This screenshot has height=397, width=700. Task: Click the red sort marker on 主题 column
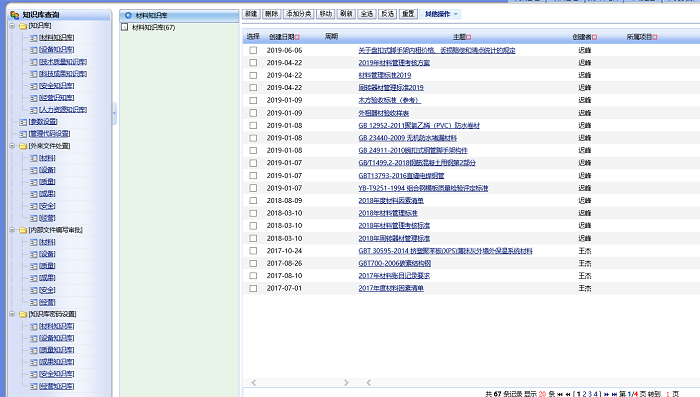pos(468,37)
